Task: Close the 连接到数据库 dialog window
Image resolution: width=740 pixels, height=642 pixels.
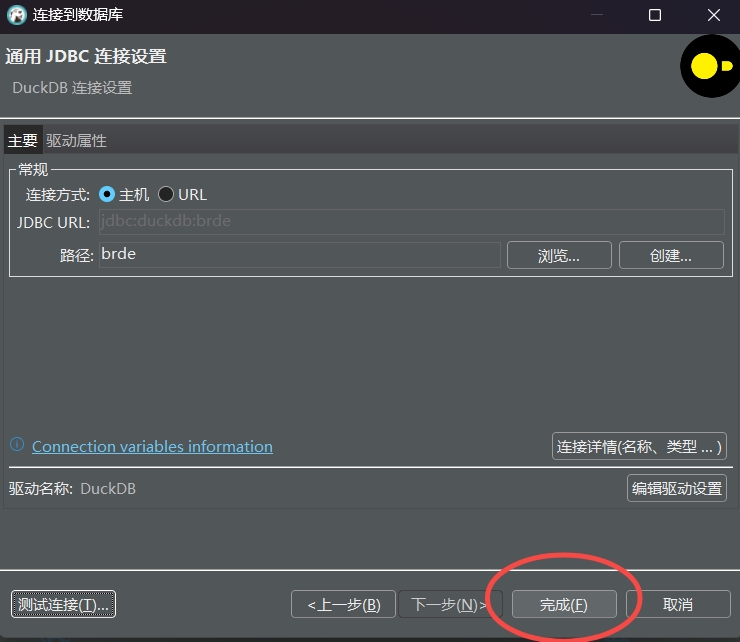Action: 714,15
